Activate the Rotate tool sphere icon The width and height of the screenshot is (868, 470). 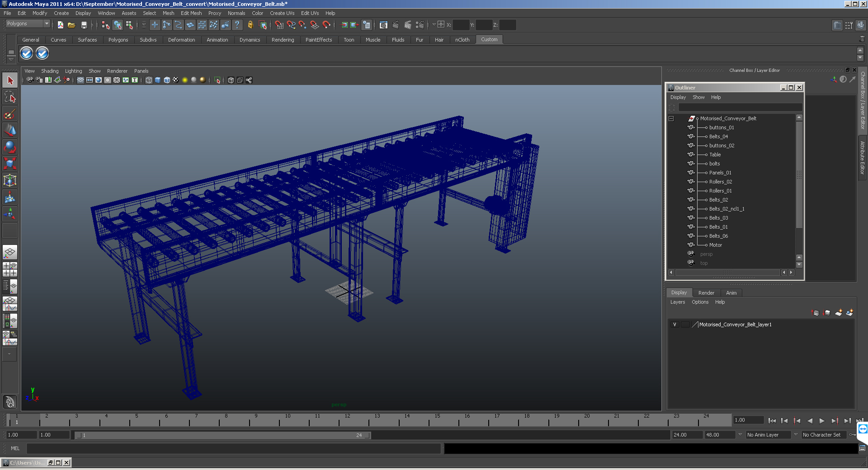pos(10,147)
